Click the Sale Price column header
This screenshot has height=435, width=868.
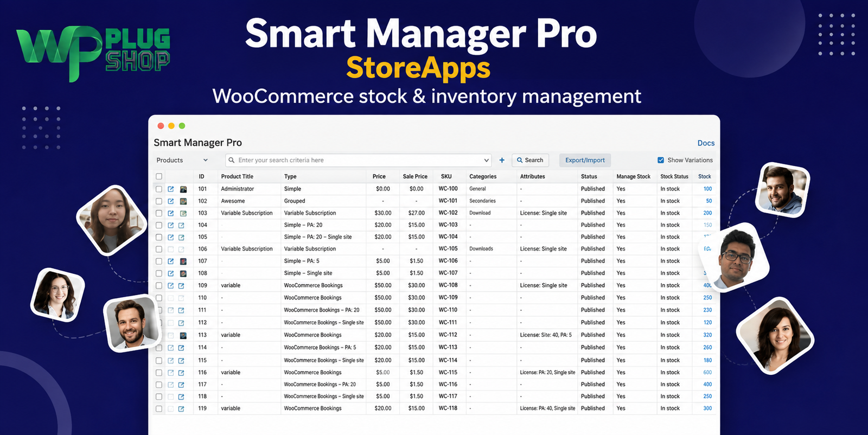[x=415, y=176]
